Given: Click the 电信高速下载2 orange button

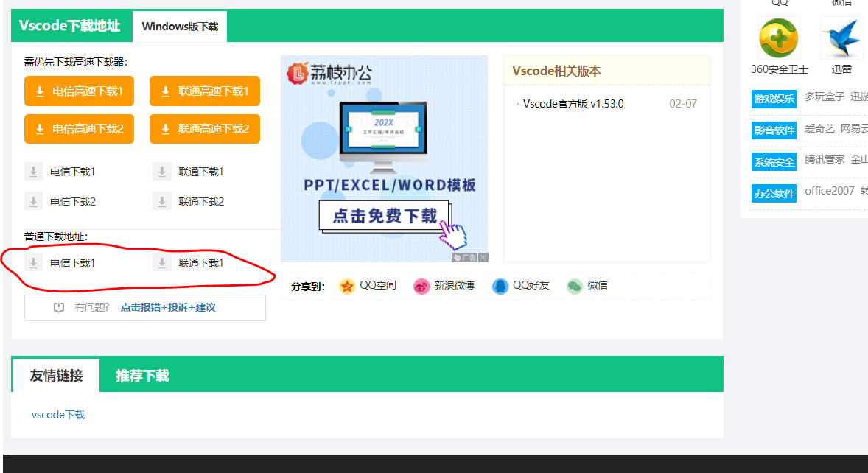Looking at the screenshot, I should [x=79, y=129].
